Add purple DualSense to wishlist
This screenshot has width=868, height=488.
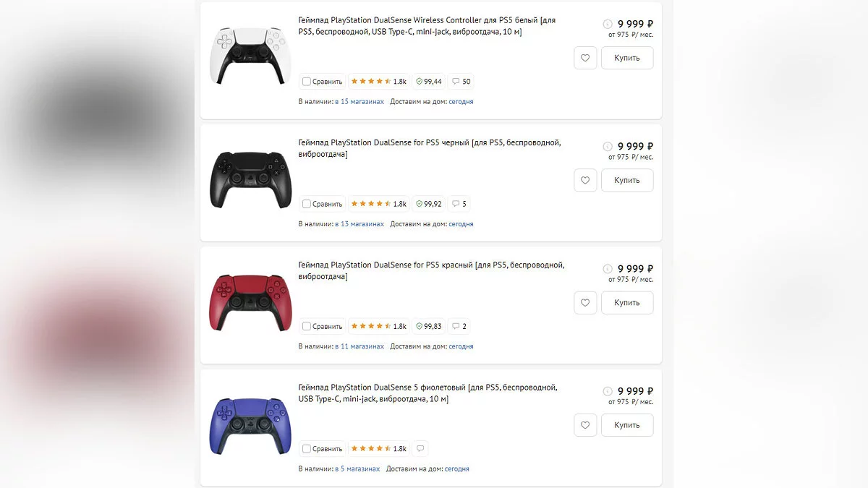click(585, 425)
